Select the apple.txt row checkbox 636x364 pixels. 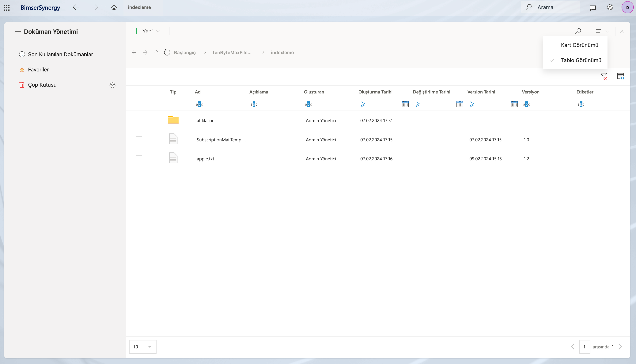point(139,158)
